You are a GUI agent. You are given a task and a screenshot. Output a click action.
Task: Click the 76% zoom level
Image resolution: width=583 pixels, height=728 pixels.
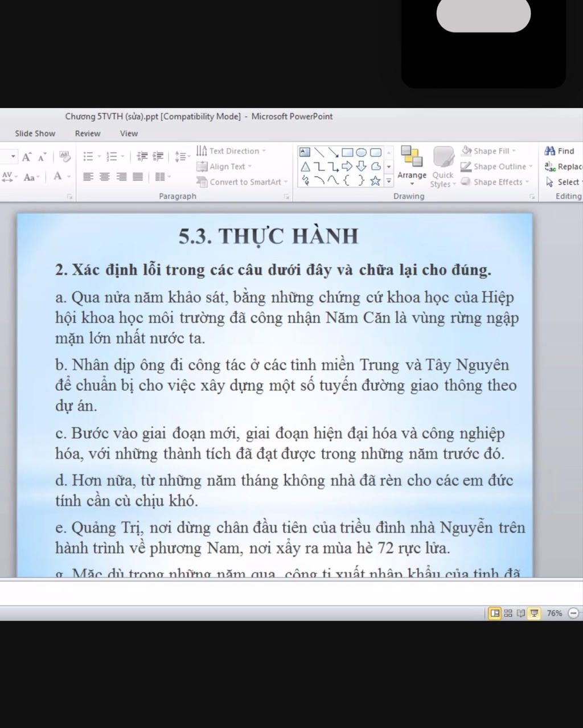[555, 613]
